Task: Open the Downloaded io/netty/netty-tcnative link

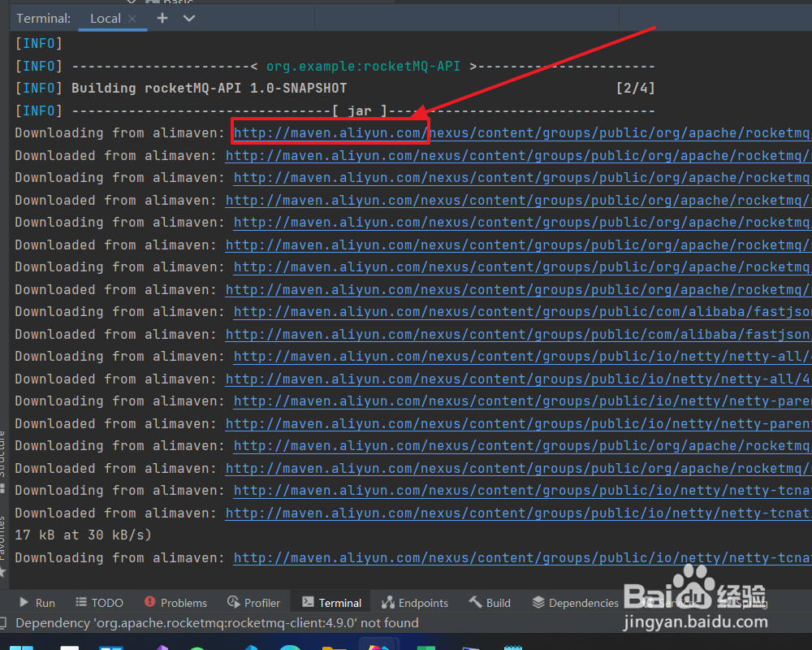Action: [x=518, y=513]
